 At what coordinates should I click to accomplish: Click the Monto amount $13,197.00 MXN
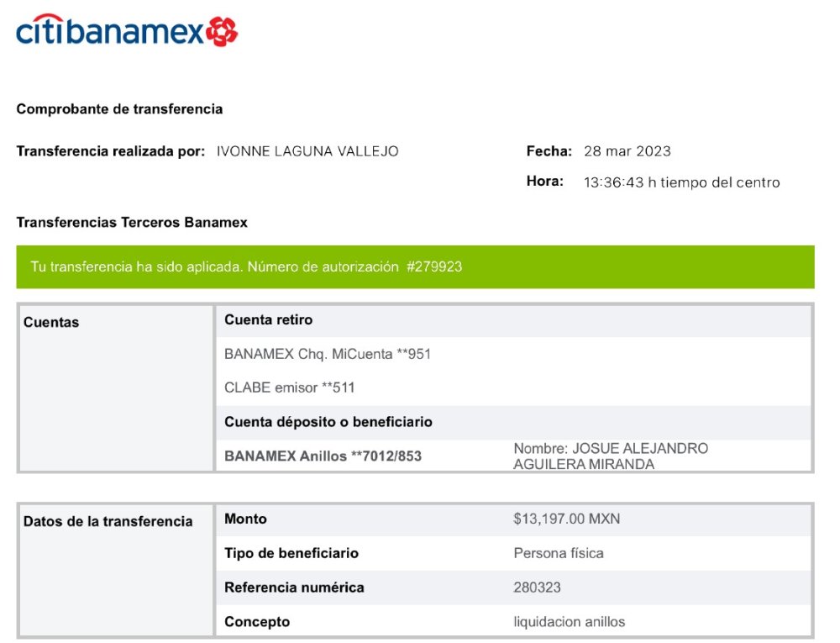(x=567, y=519)
